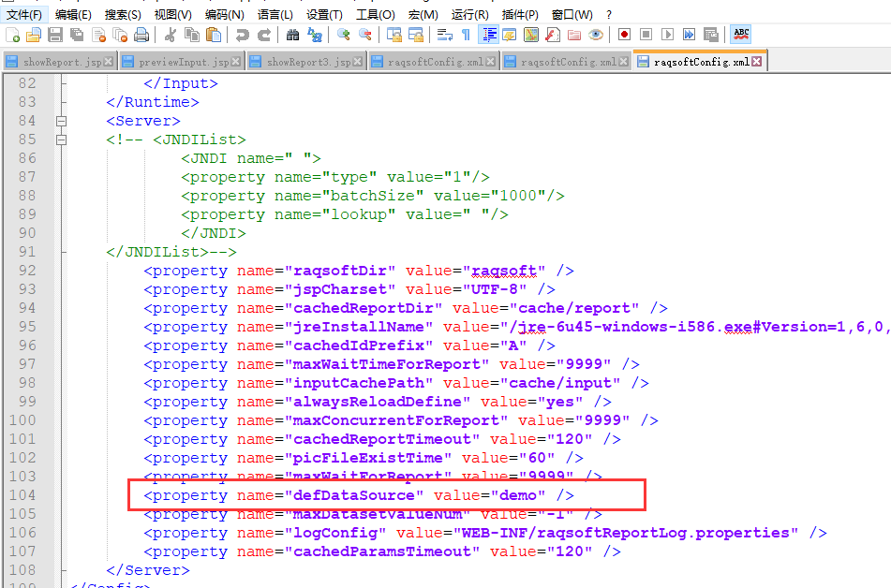This screenshot has height=588, width=891.
Task: Collapse the Server block at line 84
Action: click(x=62, y=121)
